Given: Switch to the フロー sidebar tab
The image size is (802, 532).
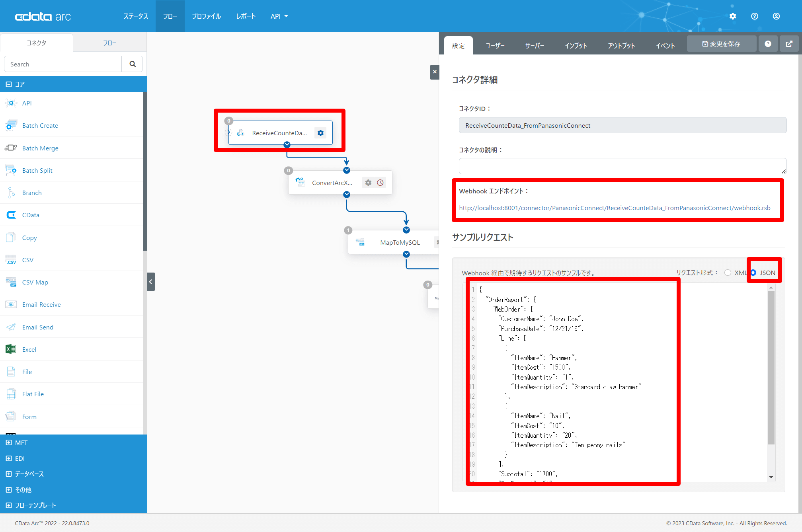Looking at the screenshot, I should pos(109,43).
